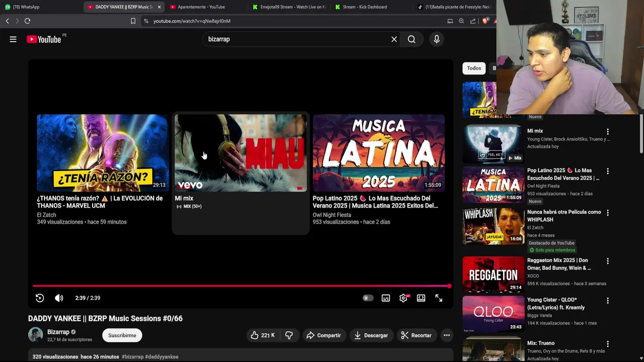Open the browser share icon in address bar
This screenshot has height=362, width=644.
473,21
